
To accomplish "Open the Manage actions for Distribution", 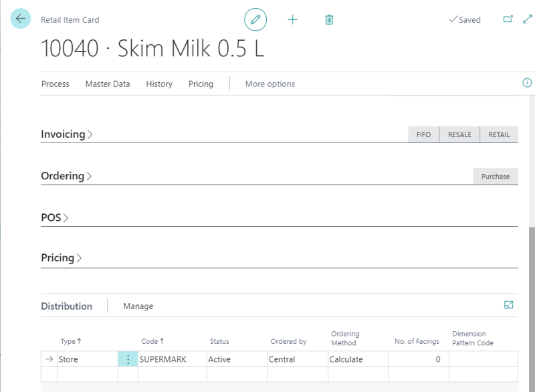I will pyautogui.click(x=137, y=306).
